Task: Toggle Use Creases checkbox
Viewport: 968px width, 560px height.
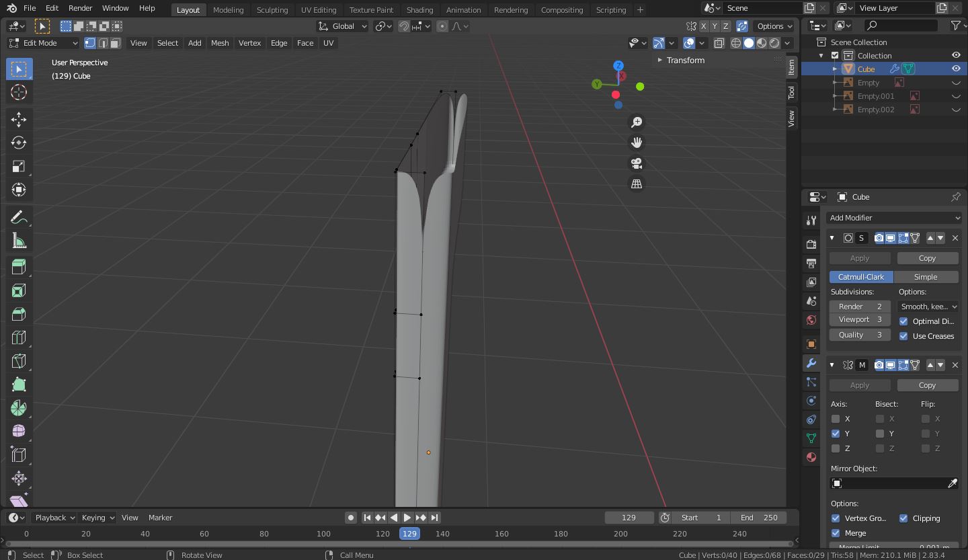Action: [x=903, y=336]
